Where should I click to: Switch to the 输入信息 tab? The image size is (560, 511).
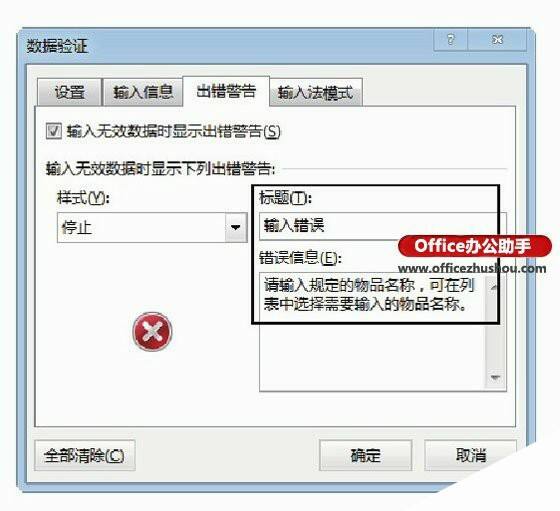(x=143, y=92)
